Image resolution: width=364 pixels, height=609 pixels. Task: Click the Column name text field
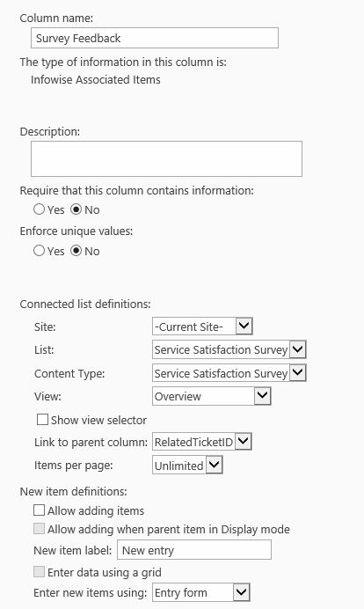tap(155, 38)
